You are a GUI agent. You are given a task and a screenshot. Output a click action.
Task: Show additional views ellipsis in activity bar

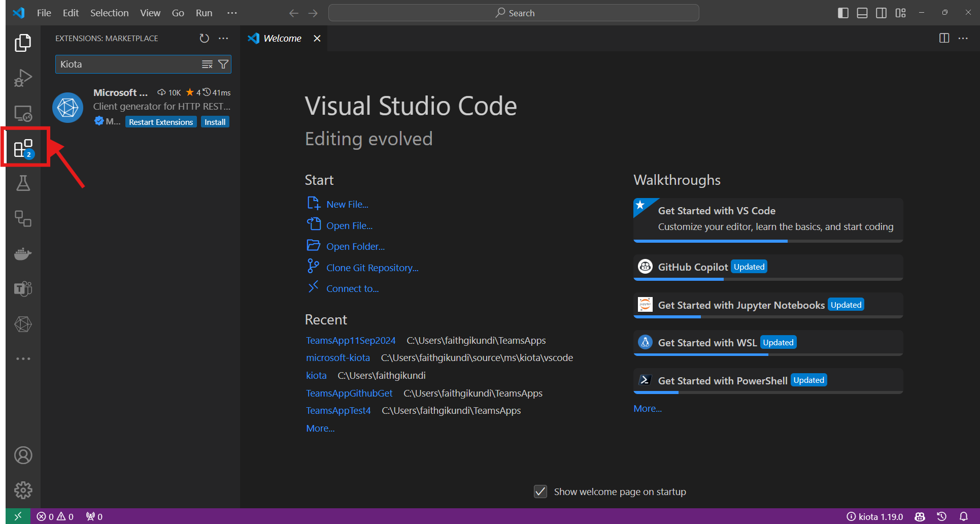pos(23,359)
